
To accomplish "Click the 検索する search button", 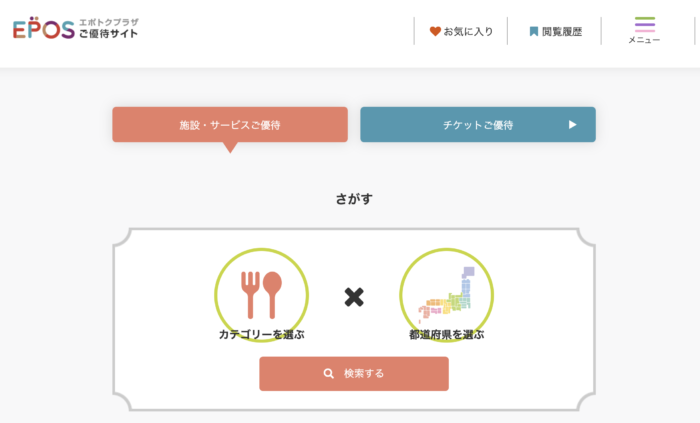I will click(354, 373).
